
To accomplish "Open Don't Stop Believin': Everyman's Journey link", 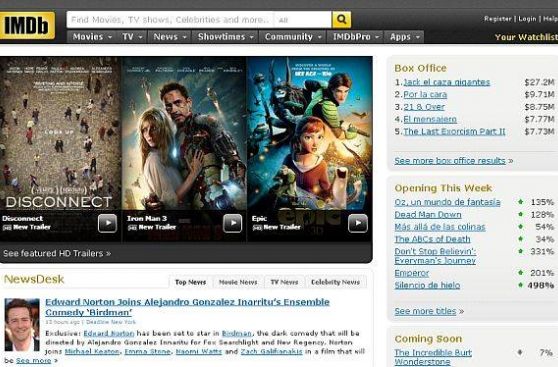I will click(x=435, y=256).
